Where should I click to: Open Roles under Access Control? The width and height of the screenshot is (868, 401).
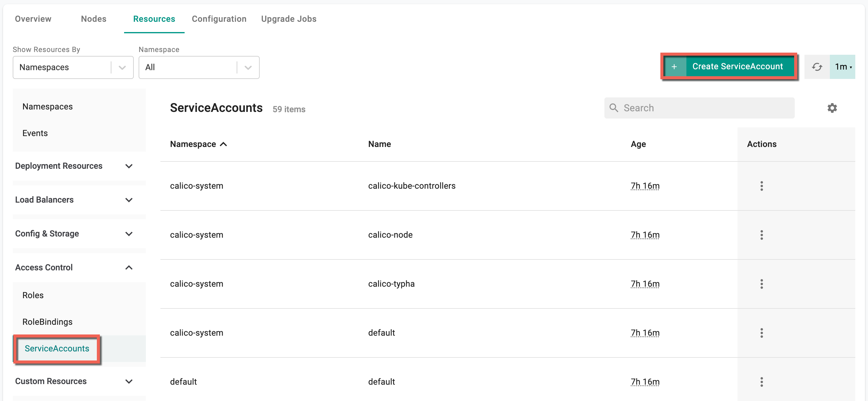(33, 295)
